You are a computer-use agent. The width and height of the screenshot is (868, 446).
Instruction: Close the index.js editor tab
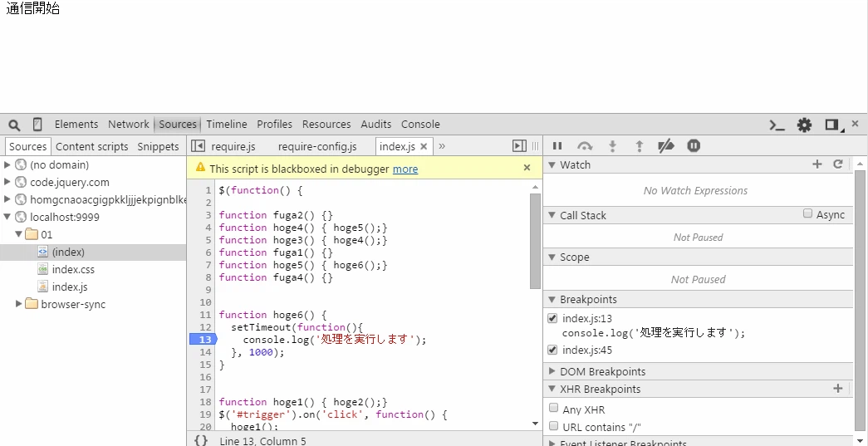424,147
